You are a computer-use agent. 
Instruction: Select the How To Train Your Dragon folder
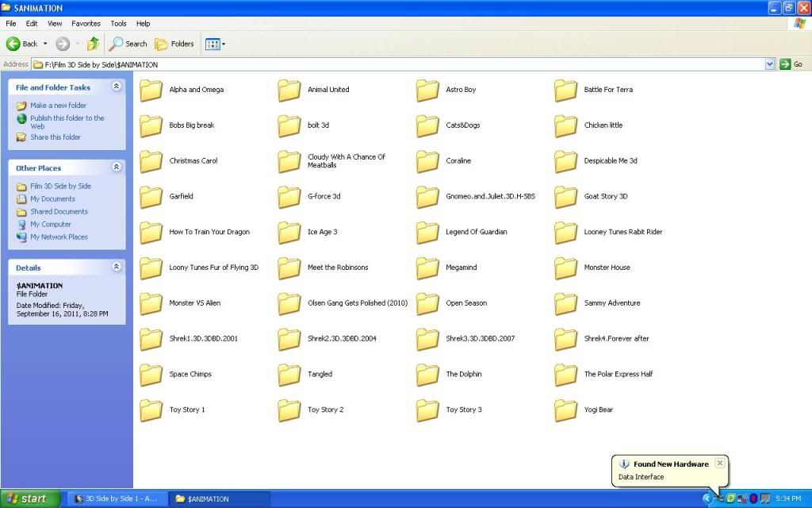151,233
